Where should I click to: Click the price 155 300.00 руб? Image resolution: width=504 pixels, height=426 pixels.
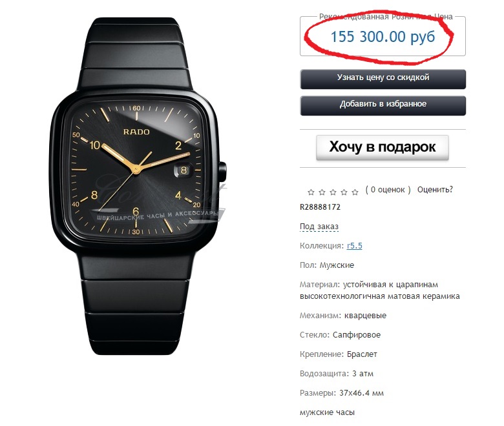point(383,37)
